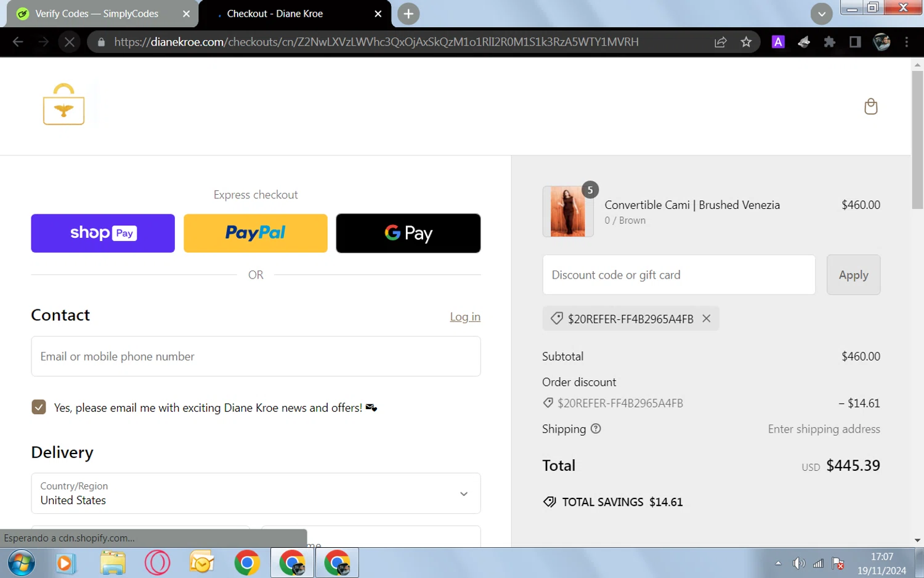Uncheck the email news and offers checkbox
Screen dimensions: 924x578
click(39, 407)
